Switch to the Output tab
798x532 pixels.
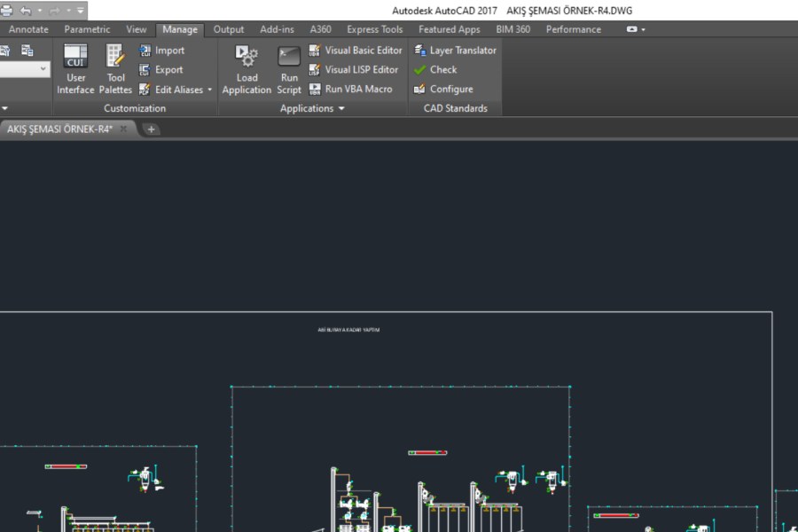(229, 29)
